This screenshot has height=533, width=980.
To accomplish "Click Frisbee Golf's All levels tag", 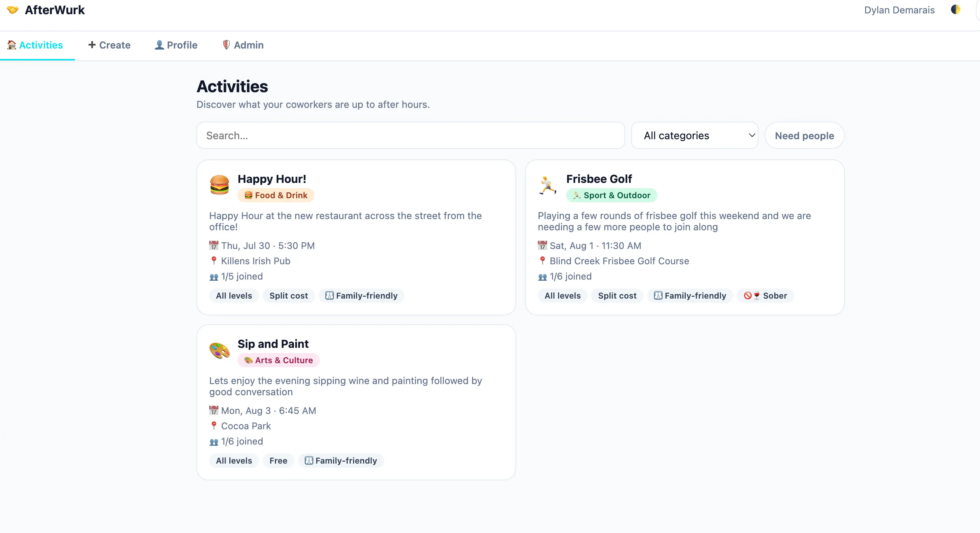I will coord(562,296).
